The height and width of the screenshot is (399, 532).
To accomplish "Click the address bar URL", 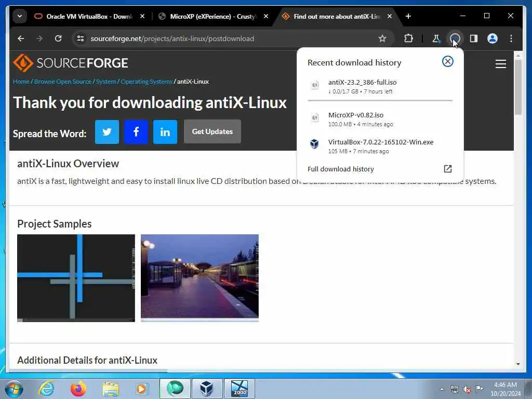I will [172, 38].
